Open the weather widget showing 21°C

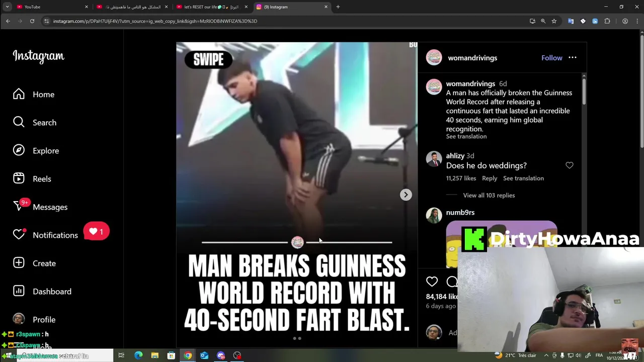pyautogui.click(x=516, y=355)
